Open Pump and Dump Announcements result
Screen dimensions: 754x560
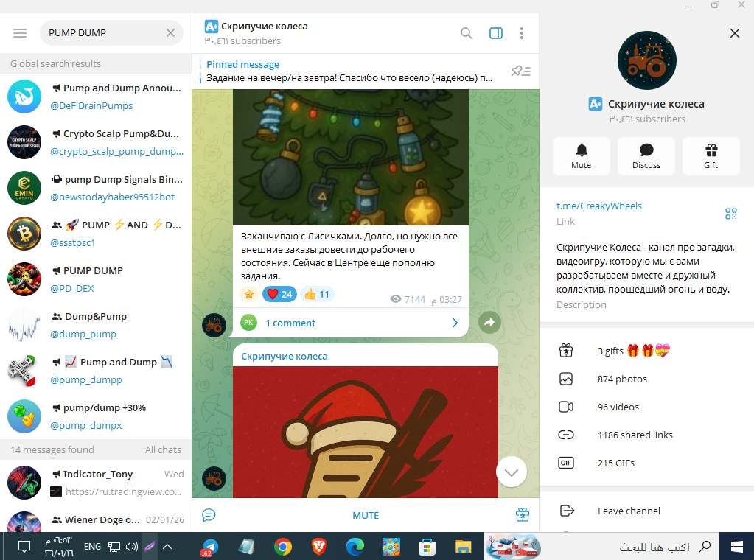(x=96, y=97)
